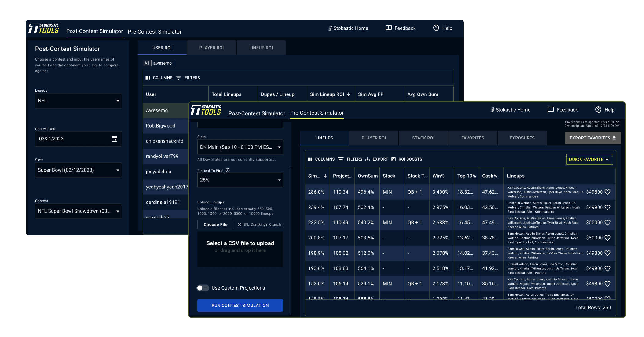Image resolution: width=644 pixels, height=337 pixels.
Task: Click the Export download icon in Lineups toolbar
Action: (368, 159)
